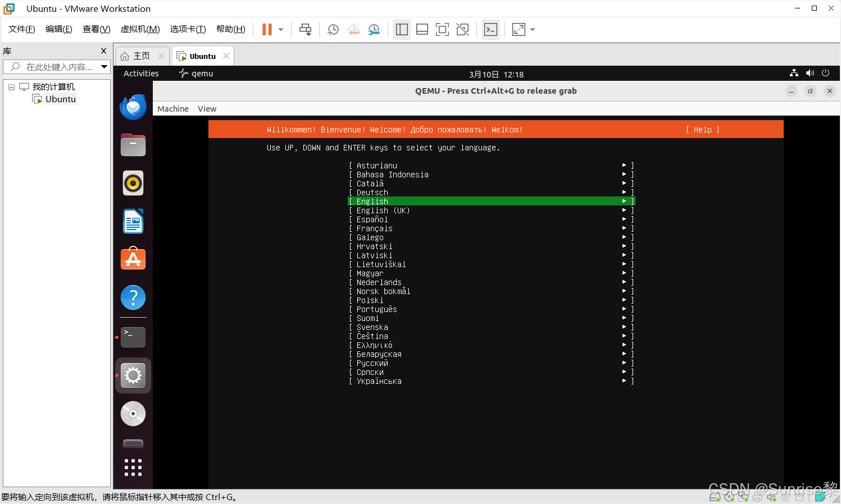Open the 选项卡(T) menu

[188, 29]
